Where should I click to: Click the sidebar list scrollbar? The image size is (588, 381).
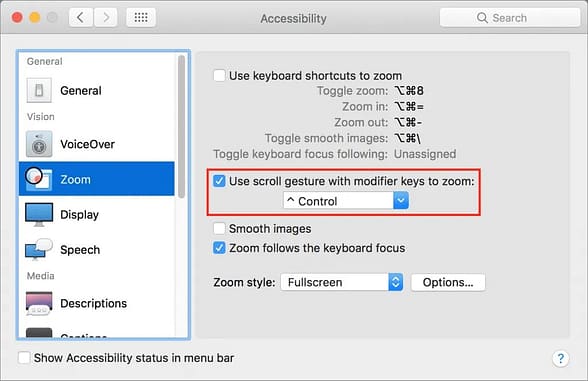(182, 126)
